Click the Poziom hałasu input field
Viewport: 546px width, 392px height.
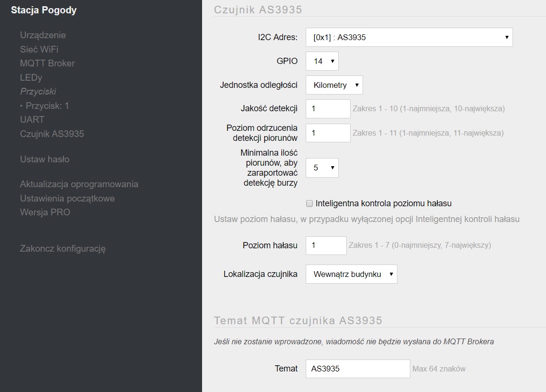click(326, 245)
